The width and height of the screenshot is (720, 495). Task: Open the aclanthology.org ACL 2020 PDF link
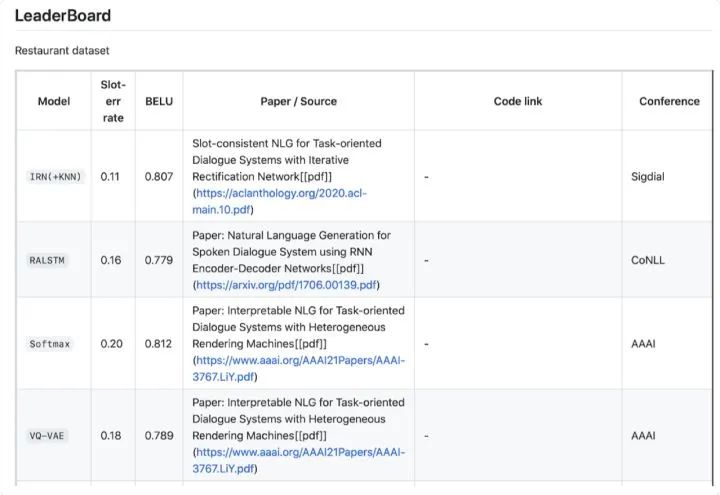(x=285, y=193)
